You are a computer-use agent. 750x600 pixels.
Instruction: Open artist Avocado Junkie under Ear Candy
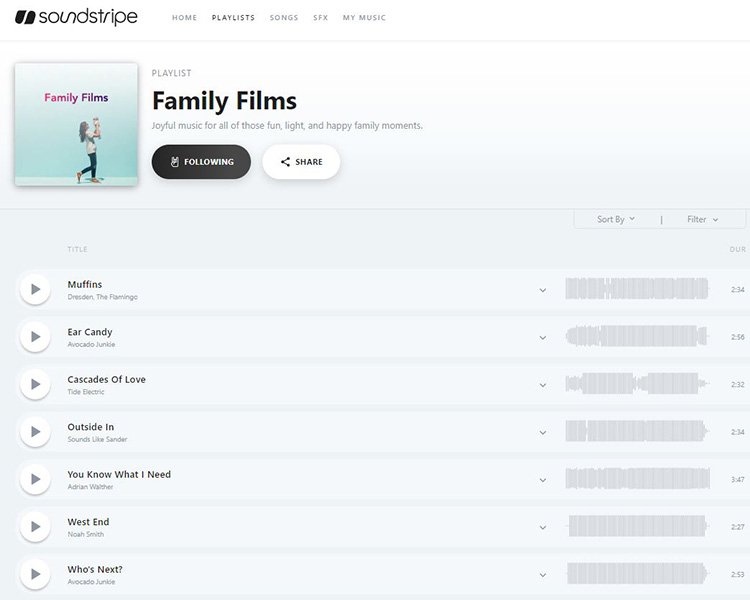[x=91, y=344]
